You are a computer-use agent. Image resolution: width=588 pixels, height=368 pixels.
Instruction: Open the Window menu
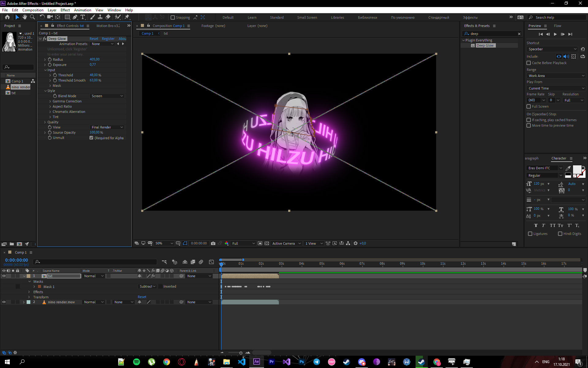pos(114,10)
